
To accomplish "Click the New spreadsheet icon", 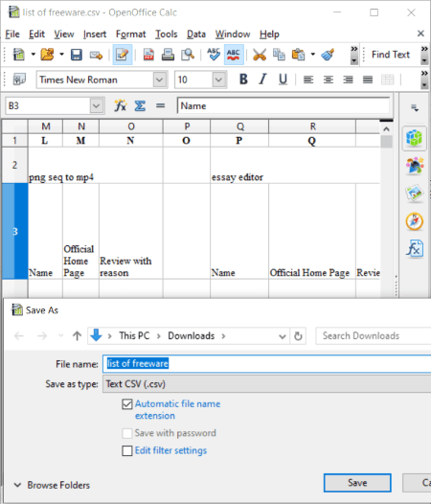I will pyautogui.click(x=18, y=55).
